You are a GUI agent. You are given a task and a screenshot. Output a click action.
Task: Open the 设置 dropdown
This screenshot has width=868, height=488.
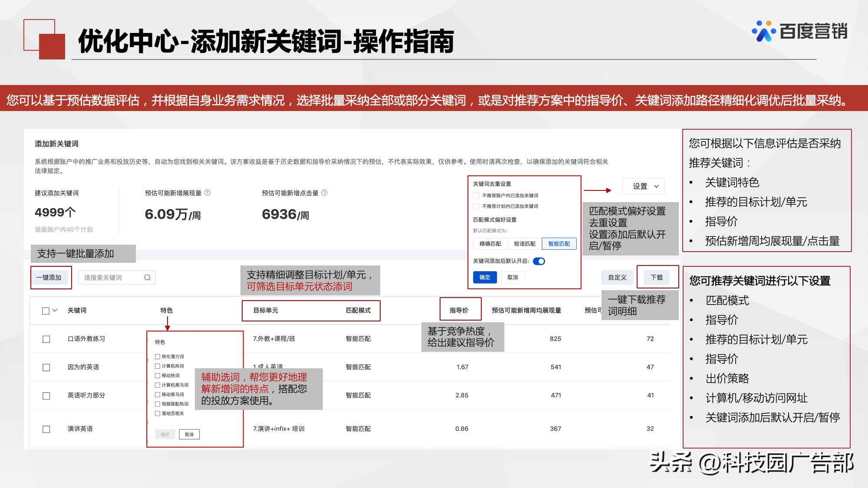click(x=643, y=186)
